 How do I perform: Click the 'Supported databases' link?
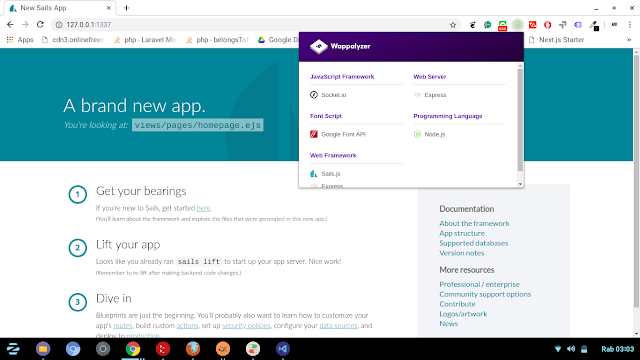pyautogui.click(x=473, y=243)
